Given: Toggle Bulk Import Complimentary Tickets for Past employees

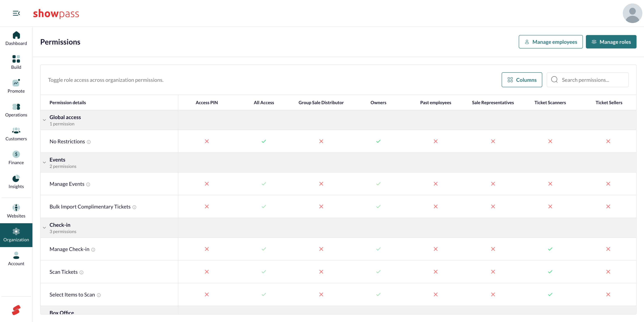Looking at the screenshot, I should (x=436, y=207).
